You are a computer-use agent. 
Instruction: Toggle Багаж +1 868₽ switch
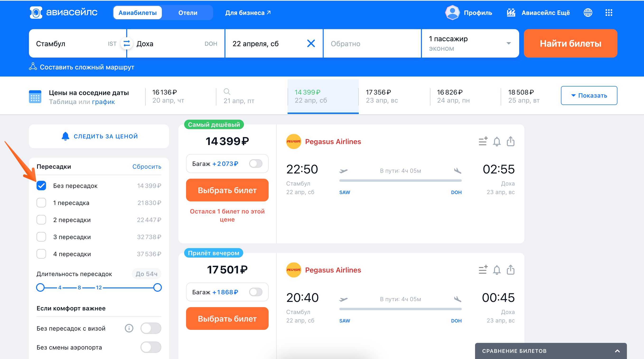point(256,292)
